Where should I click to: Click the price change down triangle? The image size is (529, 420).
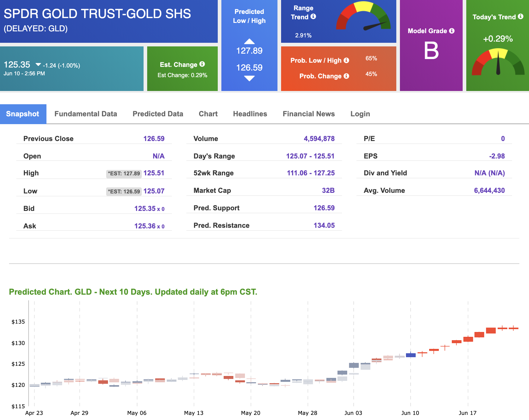coord(38,64)
